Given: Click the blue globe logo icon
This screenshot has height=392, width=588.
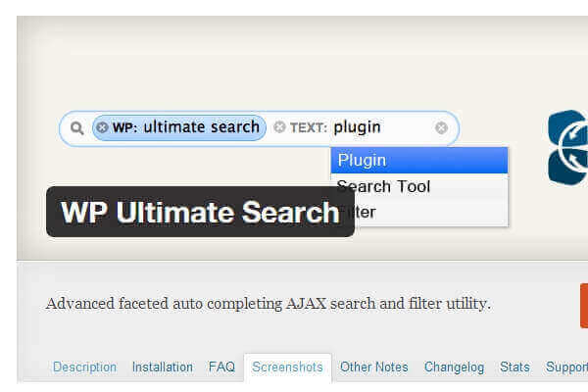Looking at the screenshot, I should [x=568, y=147].
